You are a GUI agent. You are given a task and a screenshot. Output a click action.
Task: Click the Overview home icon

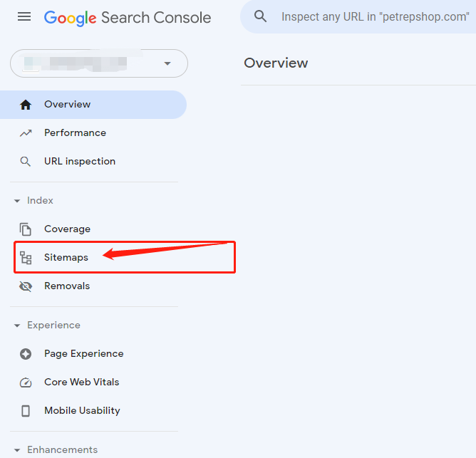[26, 105]
